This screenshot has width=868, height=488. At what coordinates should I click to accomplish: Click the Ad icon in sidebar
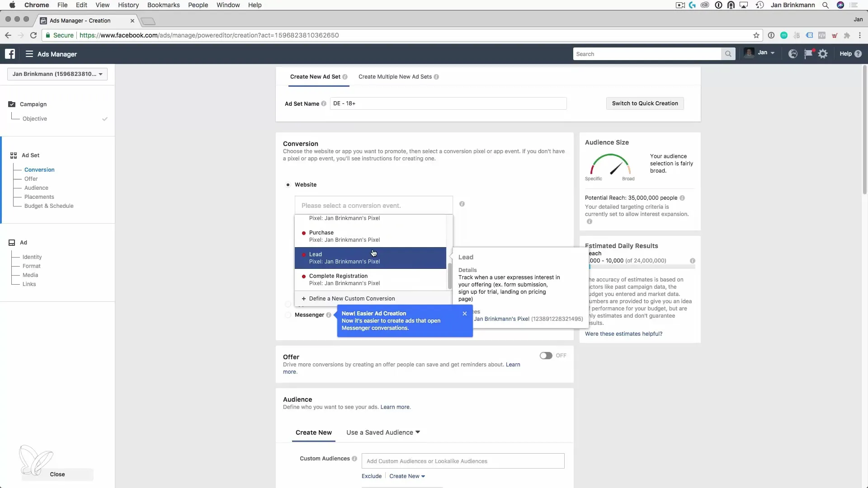click(12, 243)
